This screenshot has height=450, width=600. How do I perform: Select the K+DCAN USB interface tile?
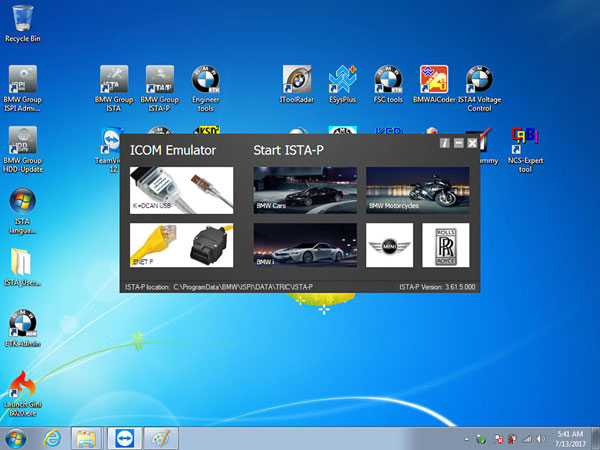(181, 190)
